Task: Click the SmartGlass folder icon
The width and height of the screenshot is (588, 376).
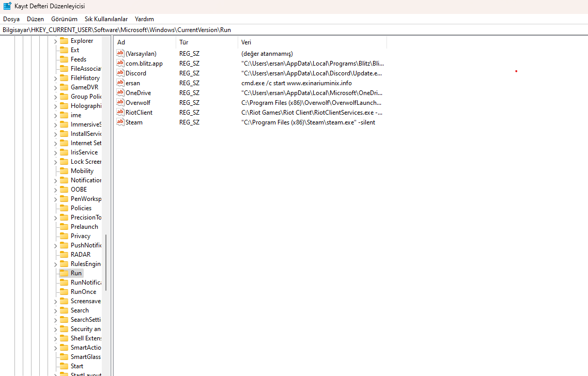Action: [64, 357]
